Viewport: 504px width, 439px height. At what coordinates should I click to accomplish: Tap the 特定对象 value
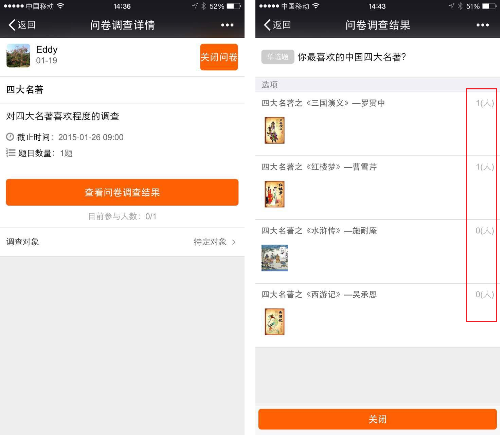tap(210, 242)
